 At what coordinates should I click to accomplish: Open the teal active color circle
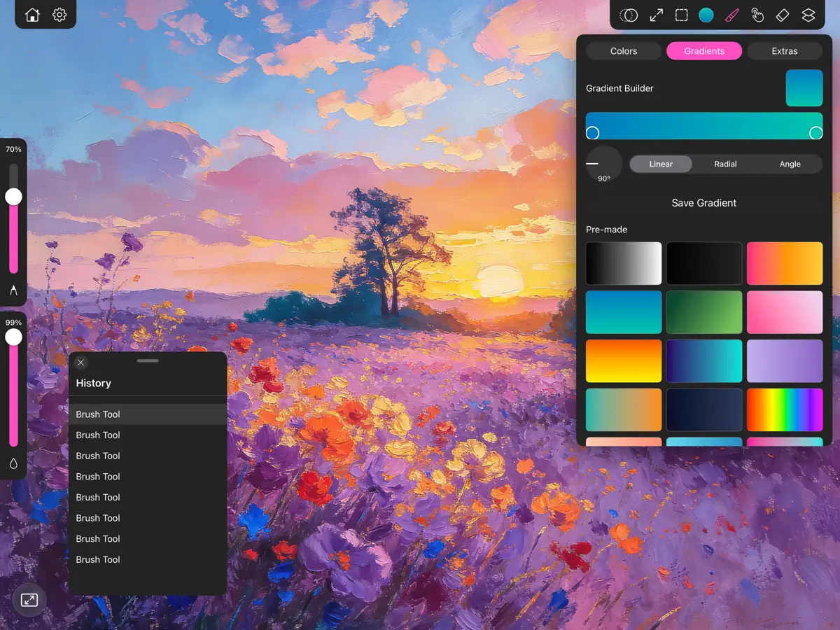click(706, 15)
